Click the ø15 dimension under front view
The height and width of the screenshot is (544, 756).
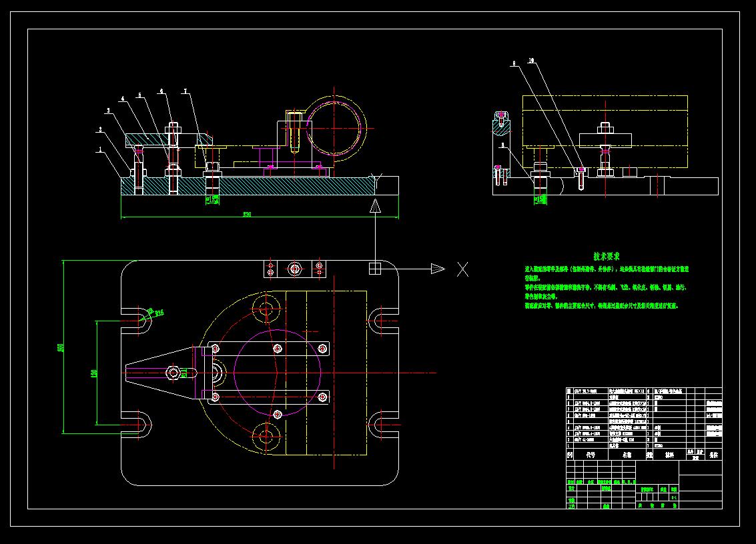[x=213, y=199]
